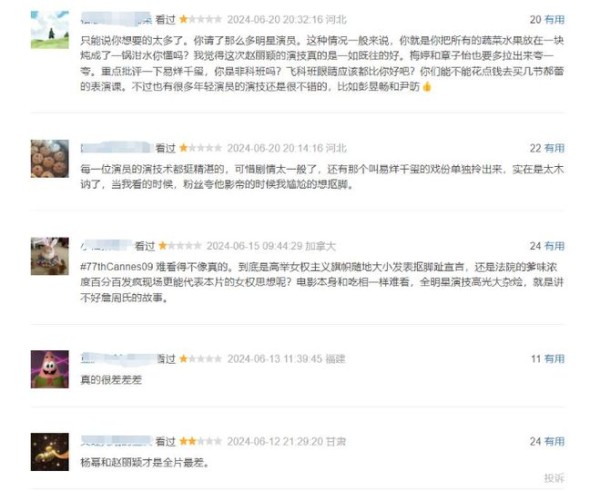Open blurred username of Fujian reviewer
Image resolution: width=600 pixels, height=490 pixels.
(x=119, y=358)
